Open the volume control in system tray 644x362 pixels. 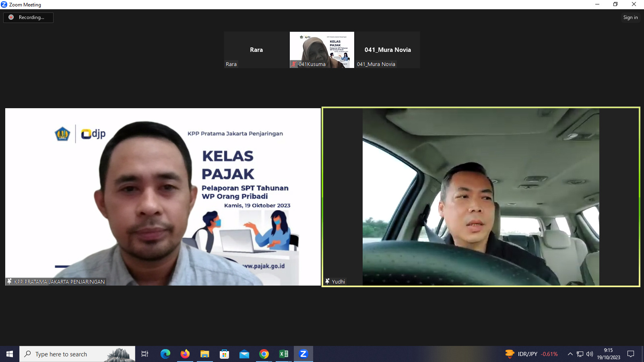(x=590, y=354)
